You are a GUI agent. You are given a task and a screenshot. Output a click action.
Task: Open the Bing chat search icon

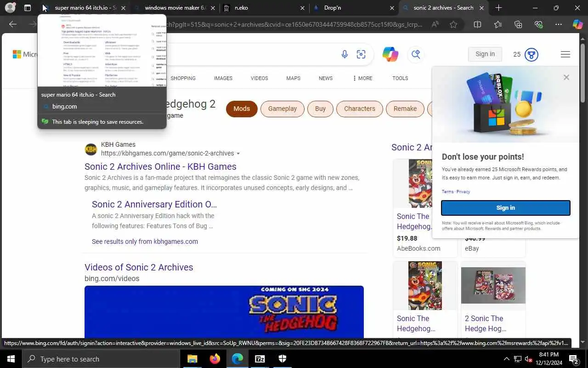(x=416, y=54)
